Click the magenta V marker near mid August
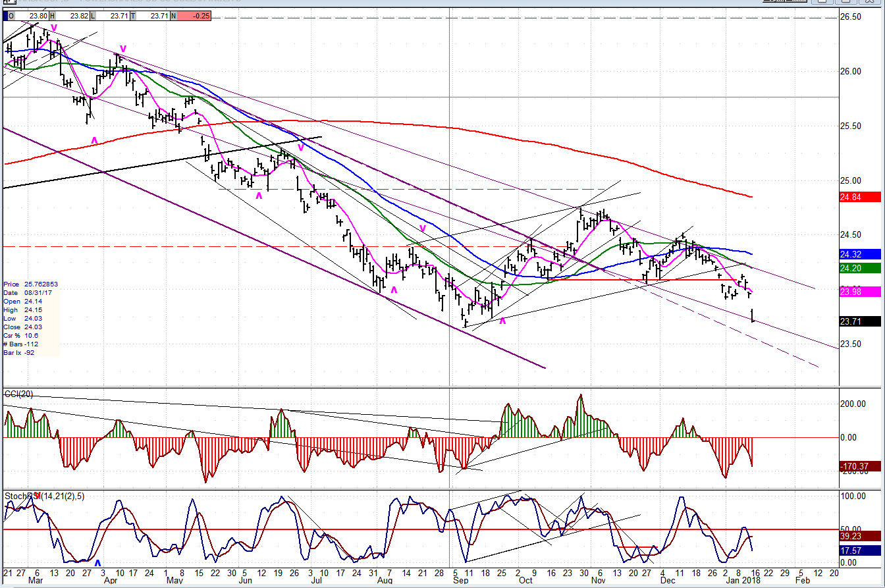This screenshot has height=588, width=885. click(423, 228)
